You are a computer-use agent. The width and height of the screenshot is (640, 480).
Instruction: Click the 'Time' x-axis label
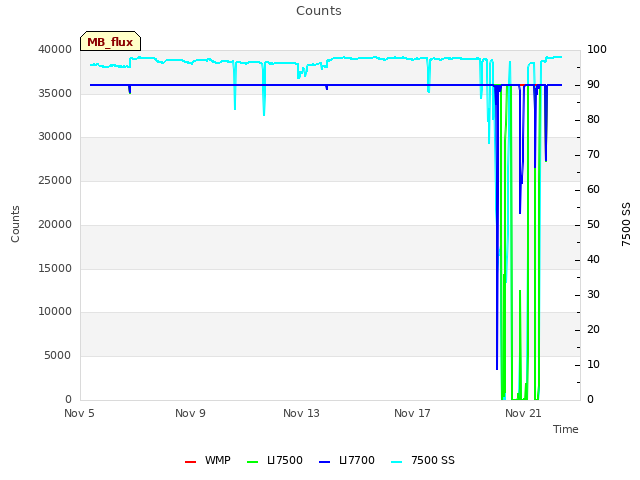tap(566, 429)
